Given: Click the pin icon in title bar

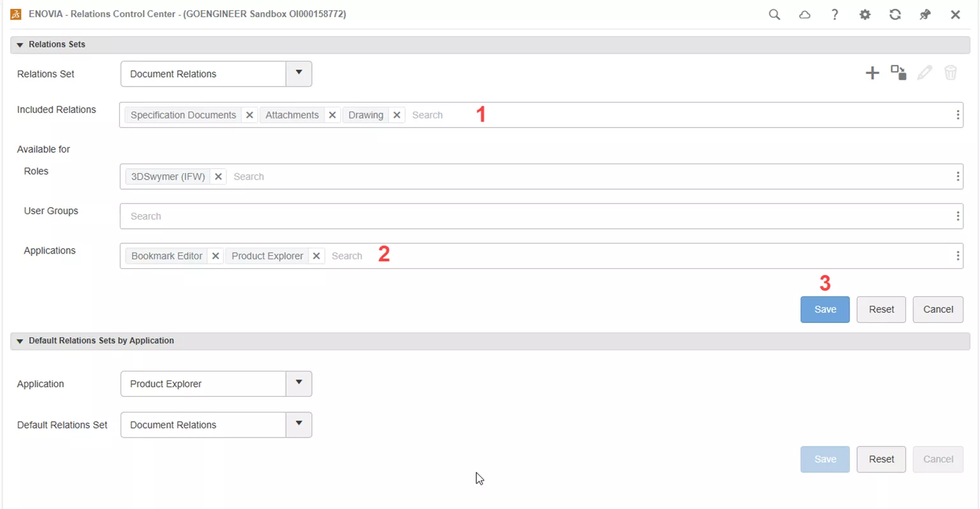Looking at the screenshot, I should [x=925, y=14].
